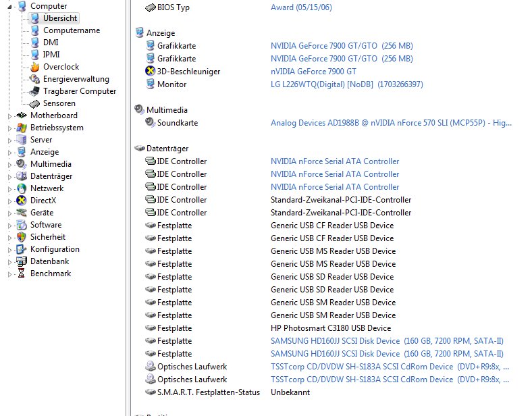Select the Netzwerk tree item label
Image resolution: width=532 pixels, height=416 pixels.
pos(47,188)
